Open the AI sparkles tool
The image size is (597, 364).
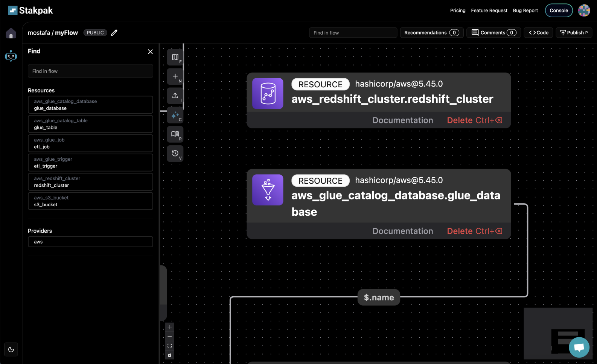point(175,115)
